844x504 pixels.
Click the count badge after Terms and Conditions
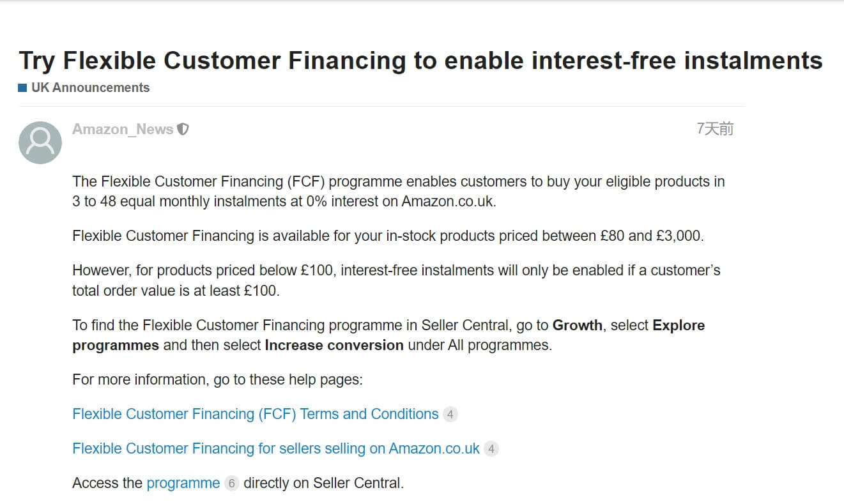point(450,415)
